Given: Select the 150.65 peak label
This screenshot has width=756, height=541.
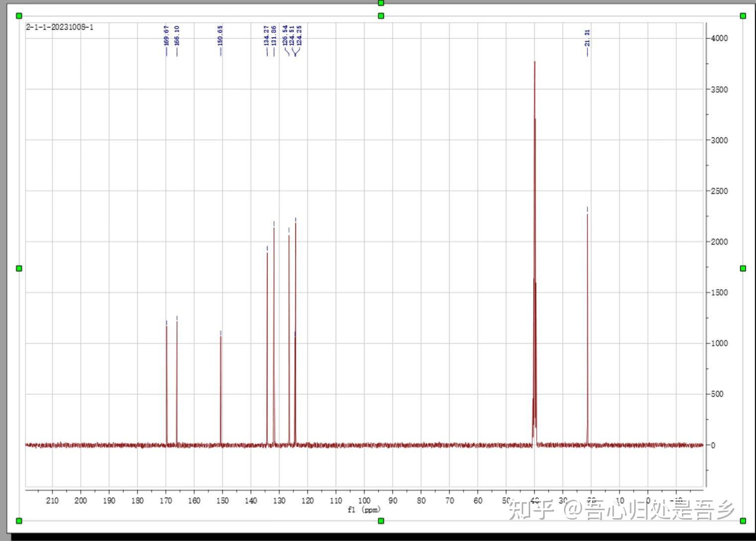Looking at the screenshot, I should pyautogui.click(x=220, y=35).
